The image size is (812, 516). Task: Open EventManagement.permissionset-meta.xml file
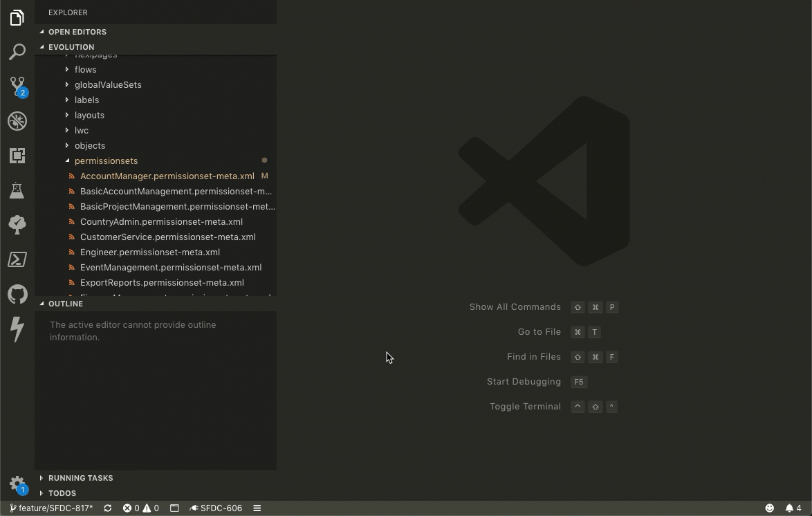[156, 267]
